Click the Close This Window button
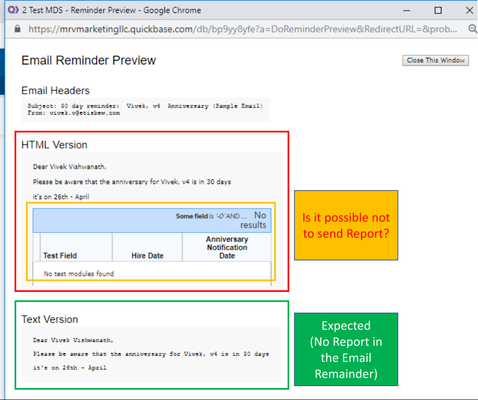Image resolution: width=478 pixels, height=400 pixels. pos(435,60)
